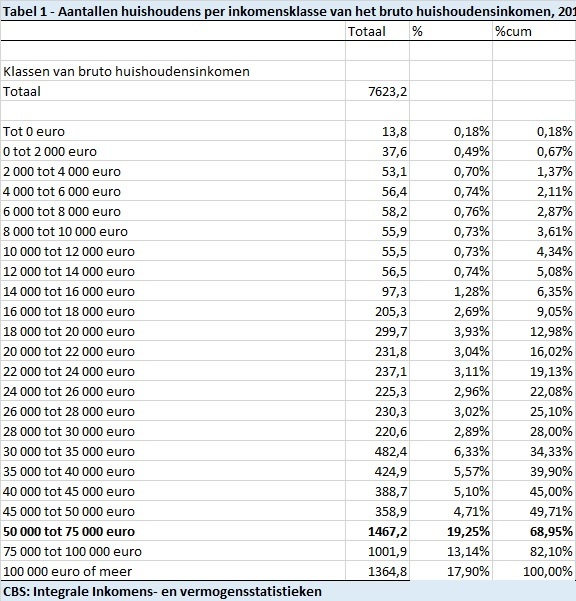This screenshot has width=576, height=601.
Task: Select the CBS source footer cell
Action: (288, 591)
